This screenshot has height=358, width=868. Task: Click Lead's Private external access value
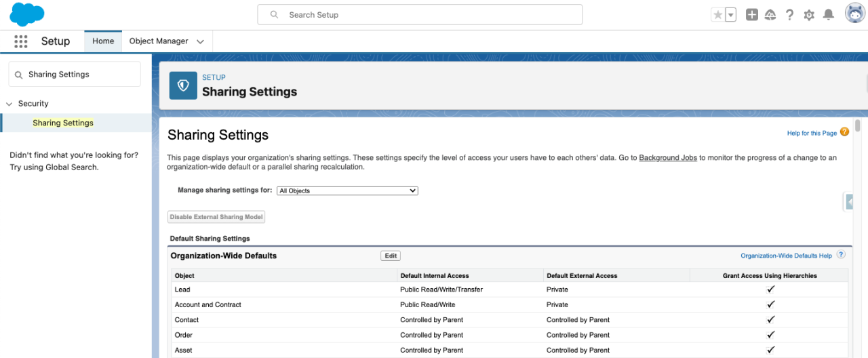557,290
